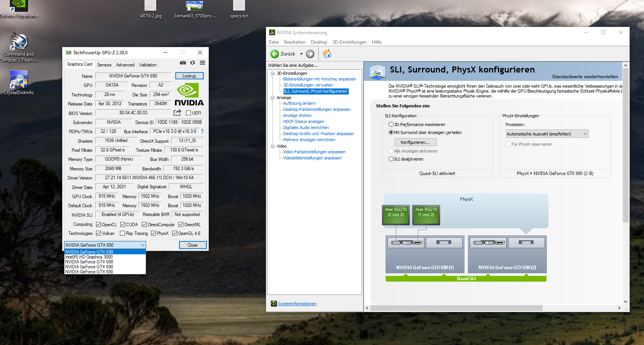This screenshot has width=644, height=345.
Task: Open the 3dmark03_9700pro desktop file
Action: click(195, 9)
